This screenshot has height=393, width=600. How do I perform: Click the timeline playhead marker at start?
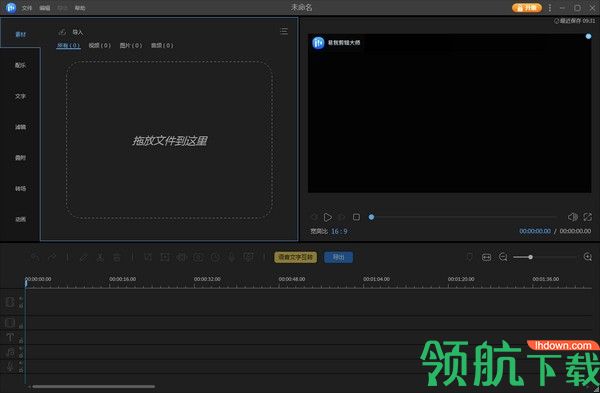26,283
